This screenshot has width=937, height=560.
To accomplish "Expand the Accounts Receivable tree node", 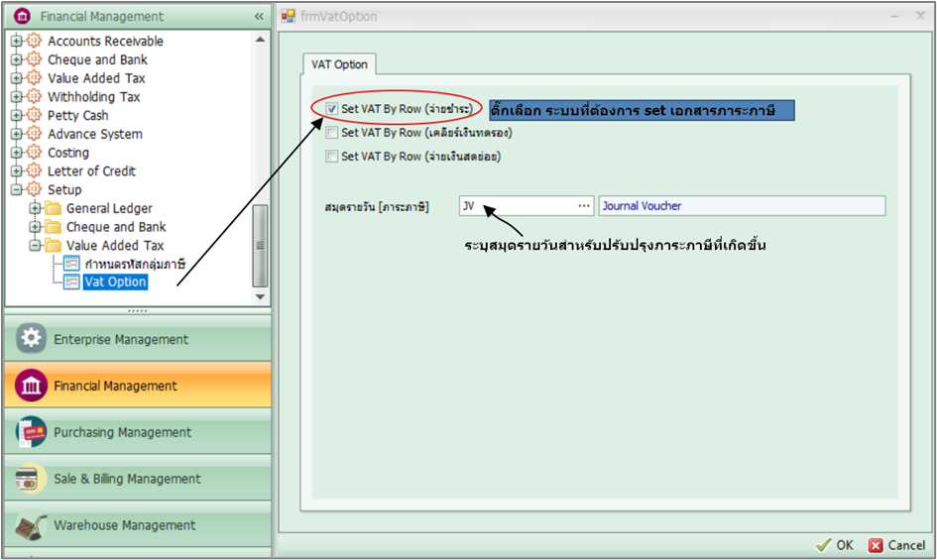I will [16, 42].
